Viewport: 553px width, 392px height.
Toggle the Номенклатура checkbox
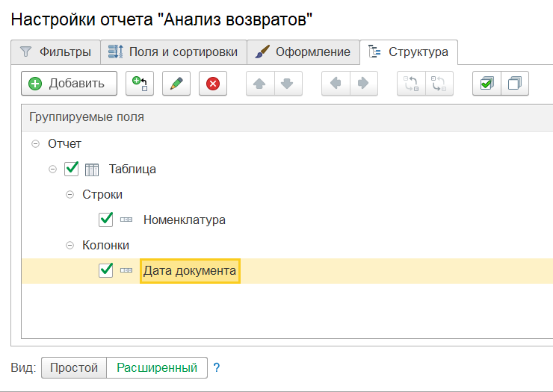pyautogui.click(x=106, y=220)
